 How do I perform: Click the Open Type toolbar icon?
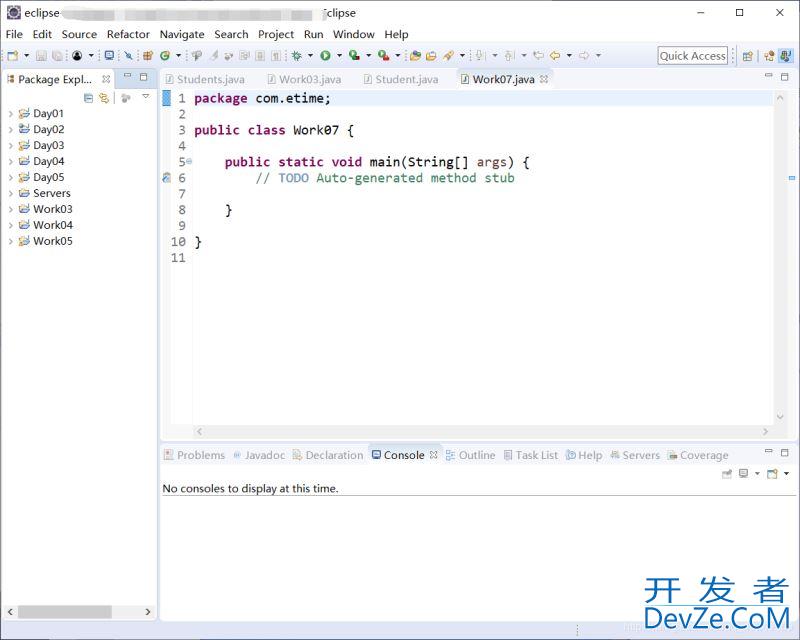(x=415, y=56)
